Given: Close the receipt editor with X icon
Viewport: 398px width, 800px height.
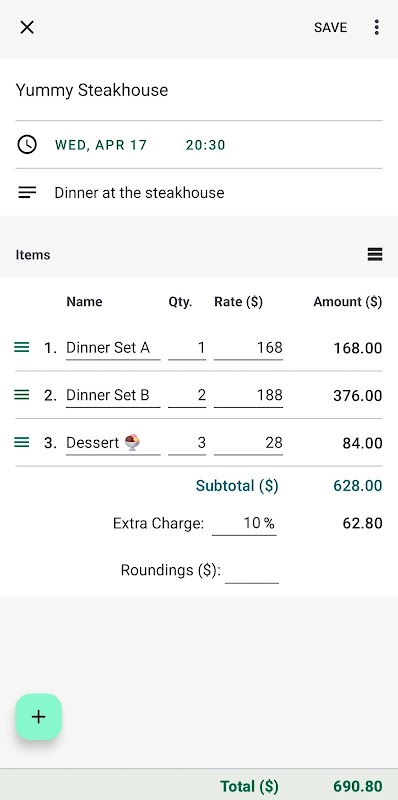Looking at the screenshot, I should pos(27,27).
